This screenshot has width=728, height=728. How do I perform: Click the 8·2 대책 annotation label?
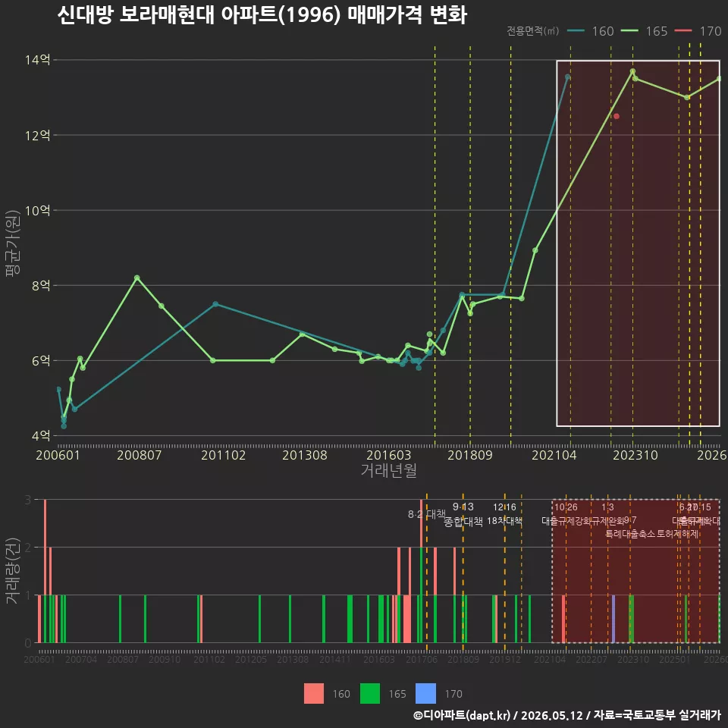[426, 514]
